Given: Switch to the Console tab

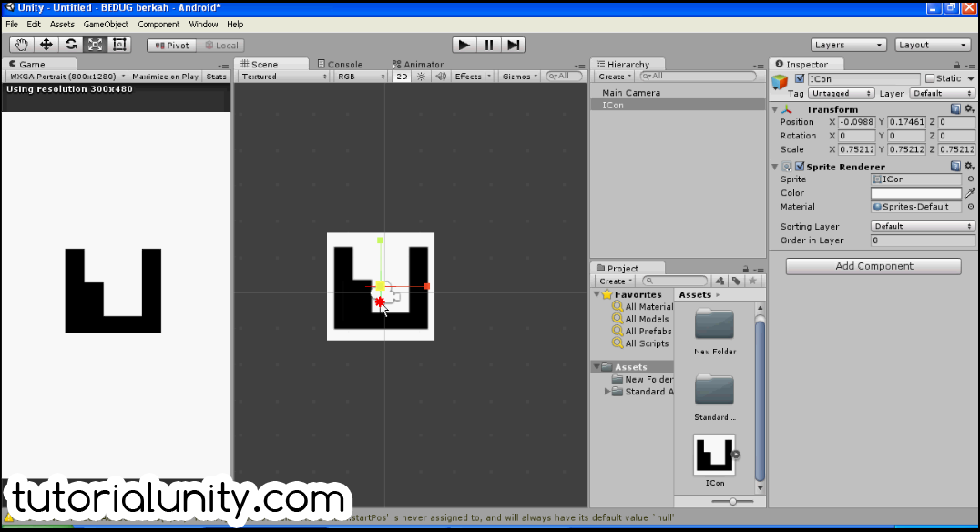Looking at the screenshot, I should tap(342, 64).
